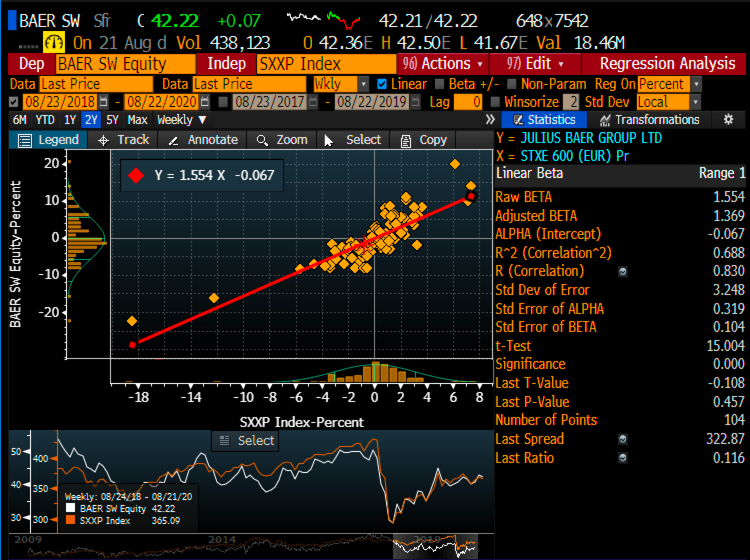Click the t-Test value 15.004
The image size is (750, 560).
coord(725,346)
